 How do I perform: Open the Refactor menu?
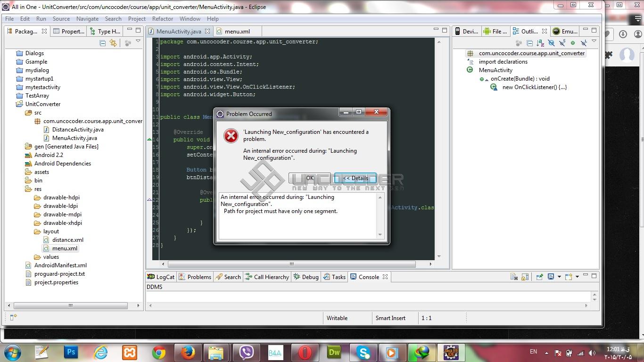click(x=163, y=19)
